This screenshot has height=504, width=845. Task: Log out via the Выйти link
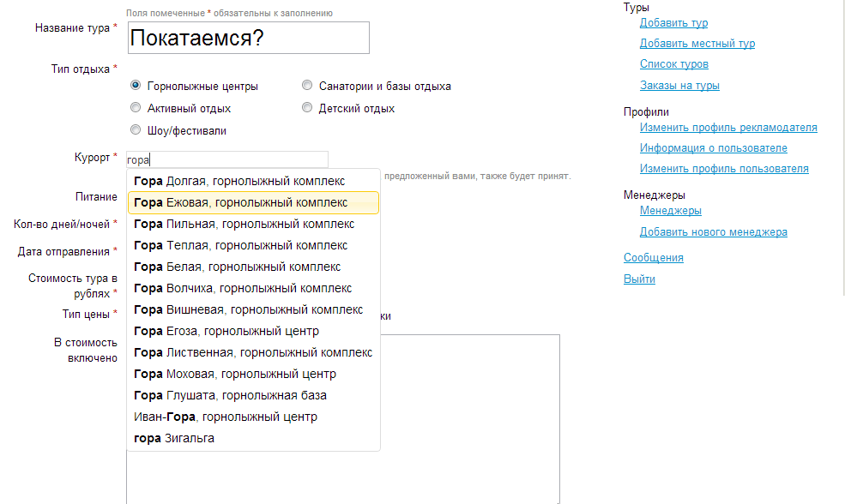[x=639, y=279]
